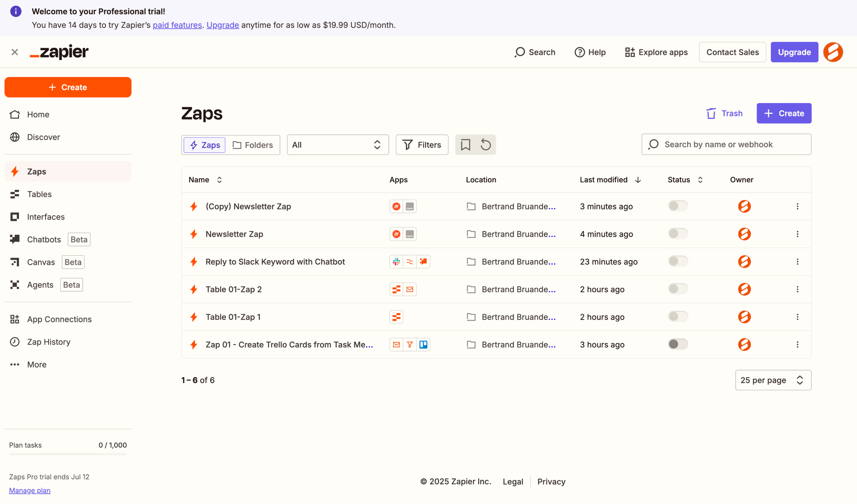
Task: Open saved views bookmark icon
Action: [465, 145]
